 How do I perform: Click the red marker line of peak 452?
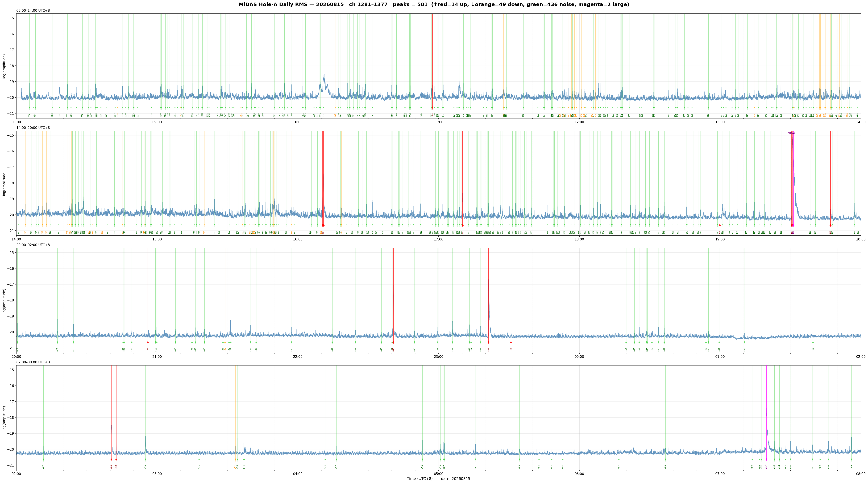(488, 296)
